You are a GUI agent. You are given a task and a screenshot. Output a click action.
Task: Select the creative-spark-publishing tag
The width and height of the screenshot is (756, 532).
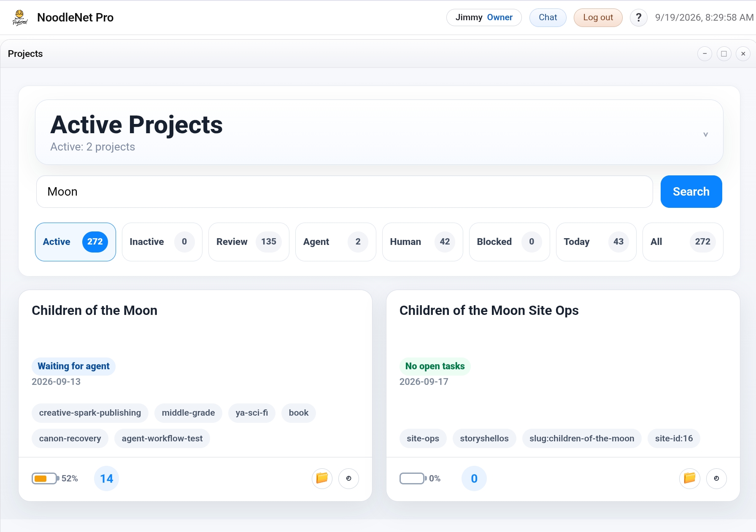tap(90, 413)
